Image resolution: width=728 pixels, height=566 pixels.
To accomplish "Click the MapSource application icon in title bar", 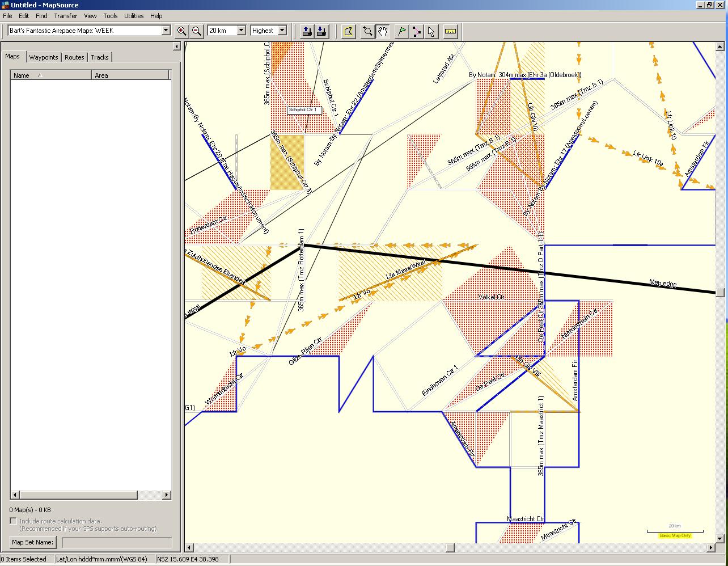I will point(5,5).
